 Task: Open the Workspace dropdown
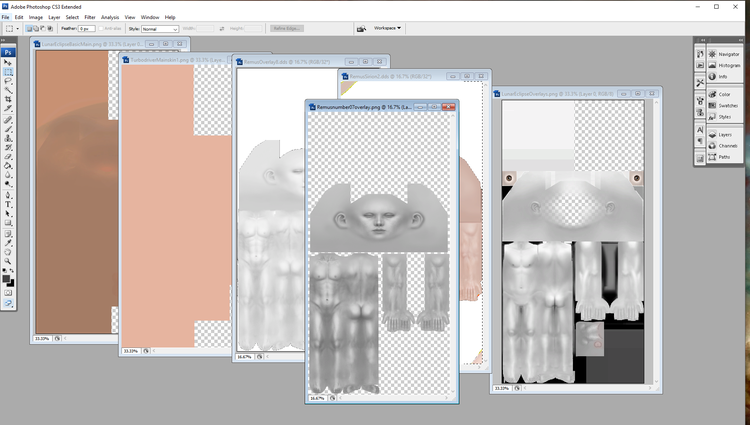(387, 28)
